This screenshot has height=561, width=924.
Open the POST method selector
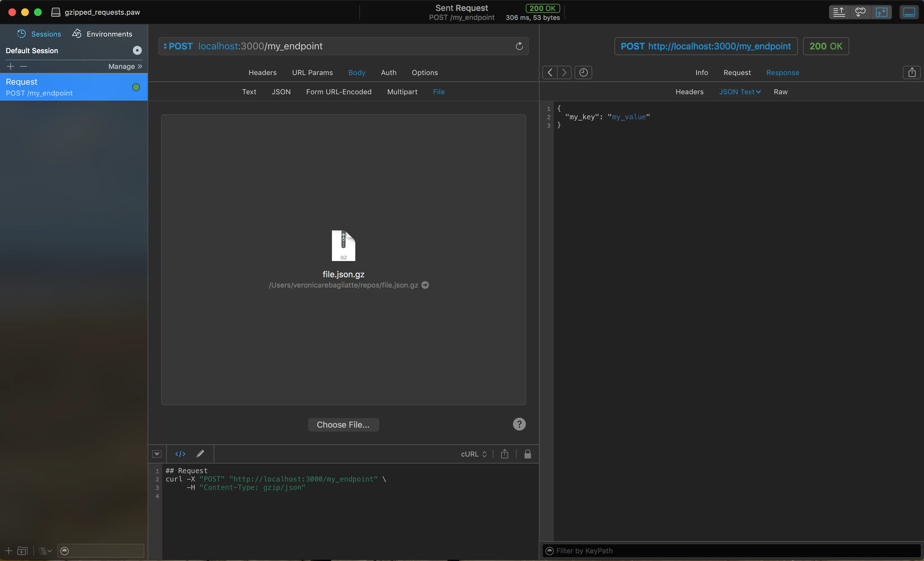pos(178,46)
